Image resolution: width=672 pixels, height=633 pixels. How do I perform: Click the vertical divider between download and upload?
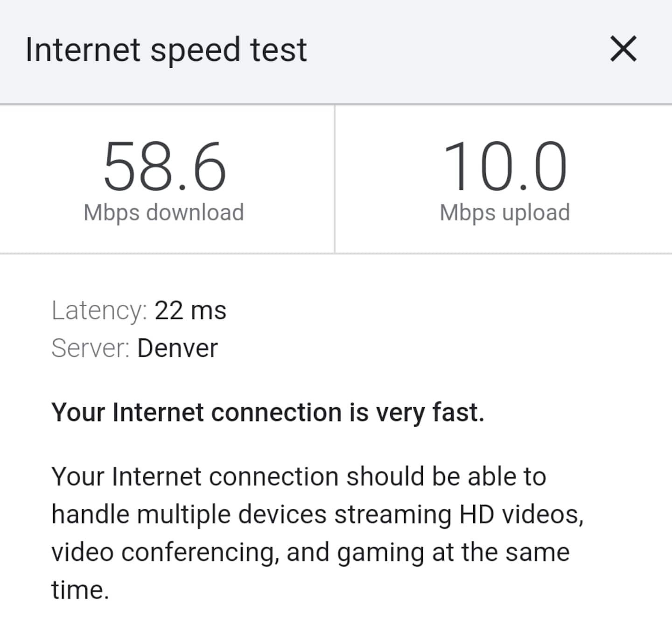point(335,179)
